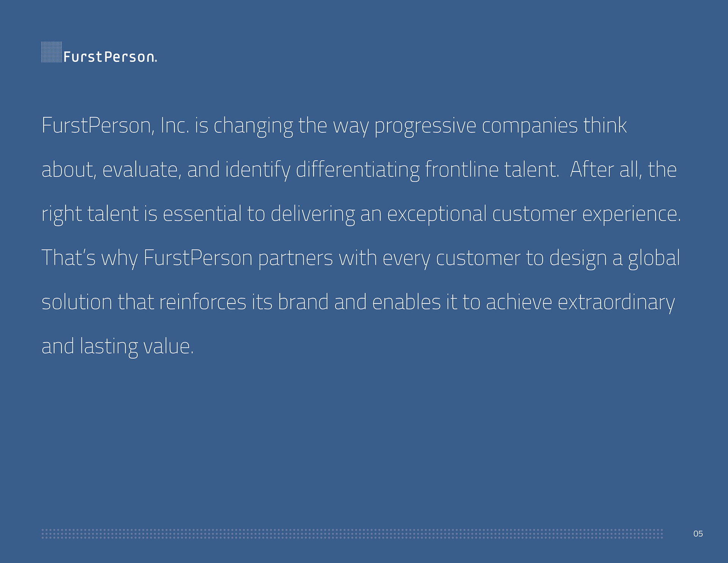Click the FurstPerson dotted square logo icon
Image resolution: width=728 pixels, height=563 pixels.
coord(52,52)
